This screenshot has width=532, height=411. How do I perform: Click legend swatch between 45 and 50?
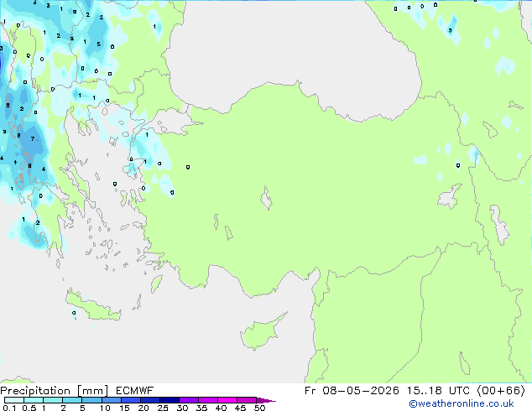click(x=247, y=400)
